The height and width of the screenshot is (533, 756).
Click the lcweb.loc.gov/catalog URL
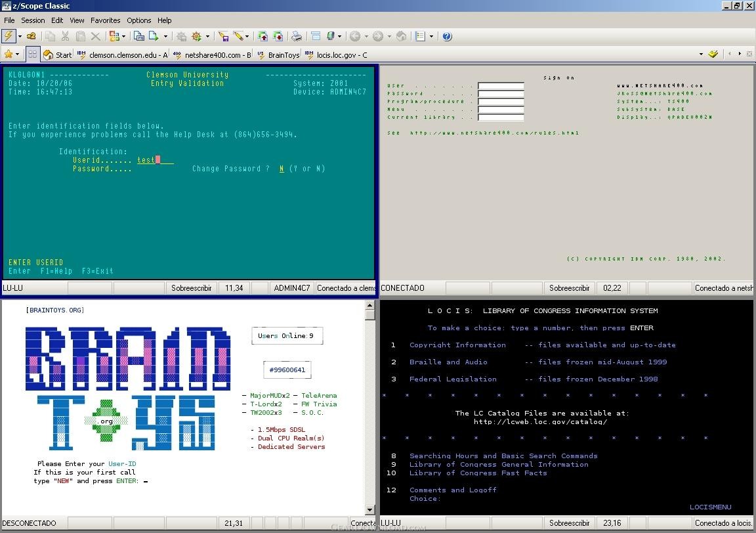click(x=540, y=421)
